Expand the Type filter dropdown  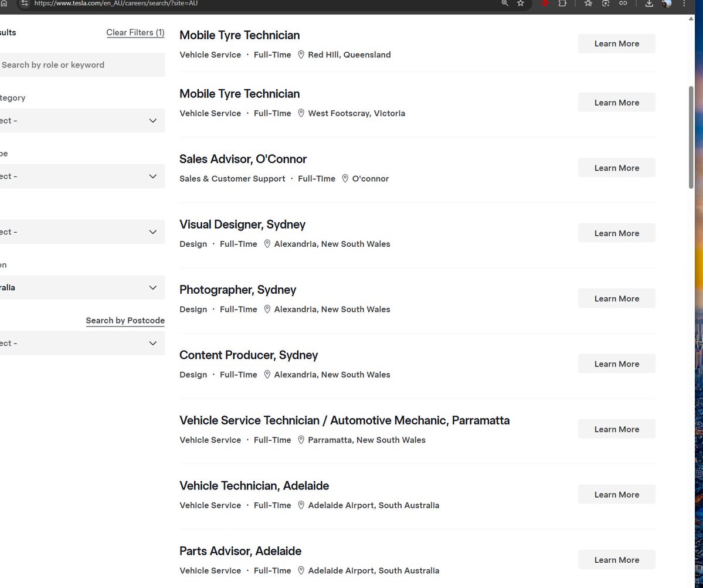83,176
